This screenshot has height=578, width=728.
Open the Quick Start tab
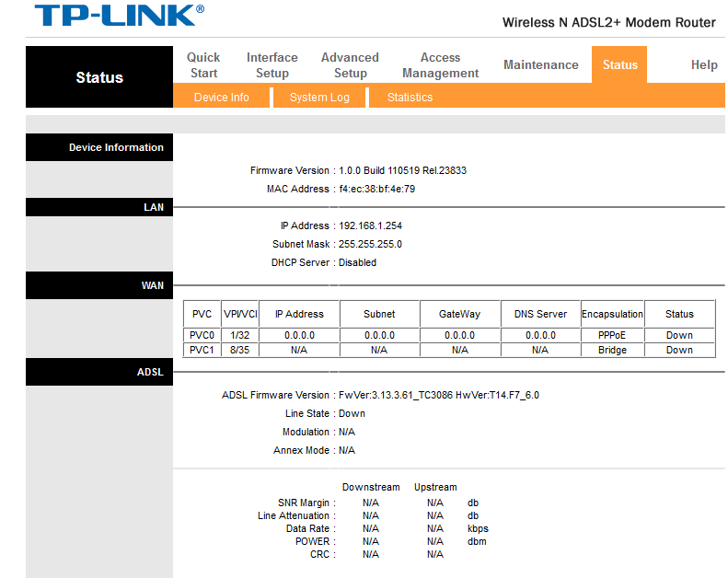click(203, 65)
